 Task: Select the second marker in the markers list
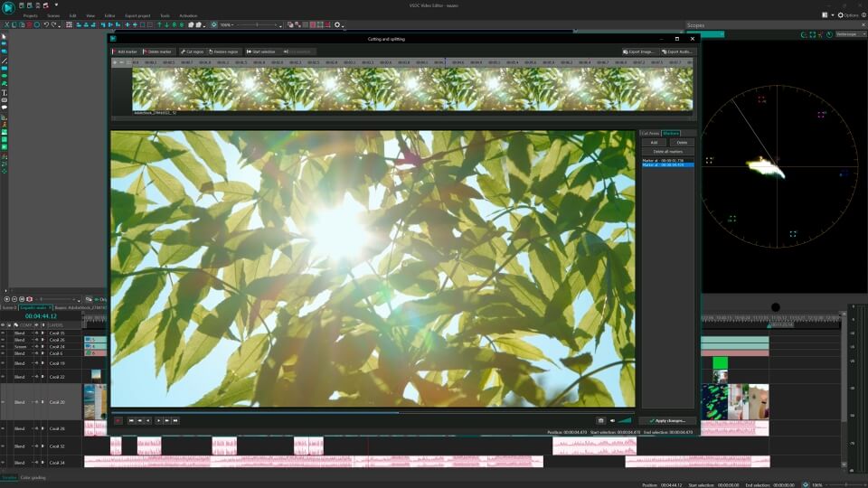pos(666,165)
